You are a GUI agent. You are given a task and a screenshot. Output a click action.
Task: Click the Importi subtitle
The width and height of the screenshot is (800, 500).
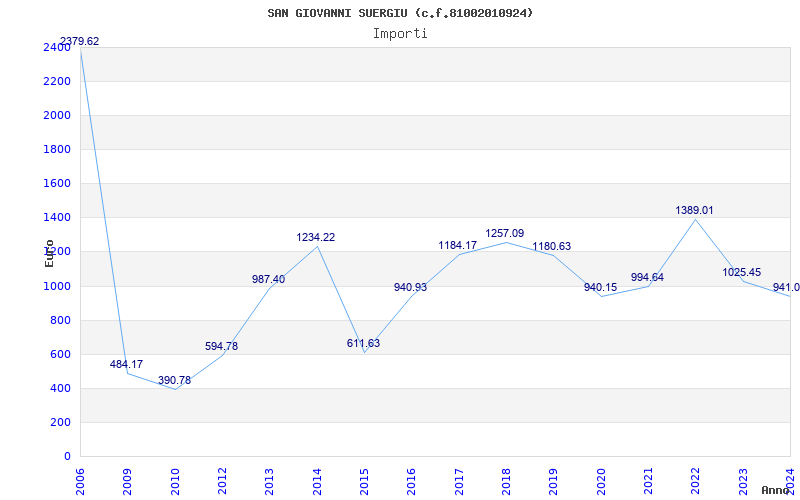coord(400,34)
